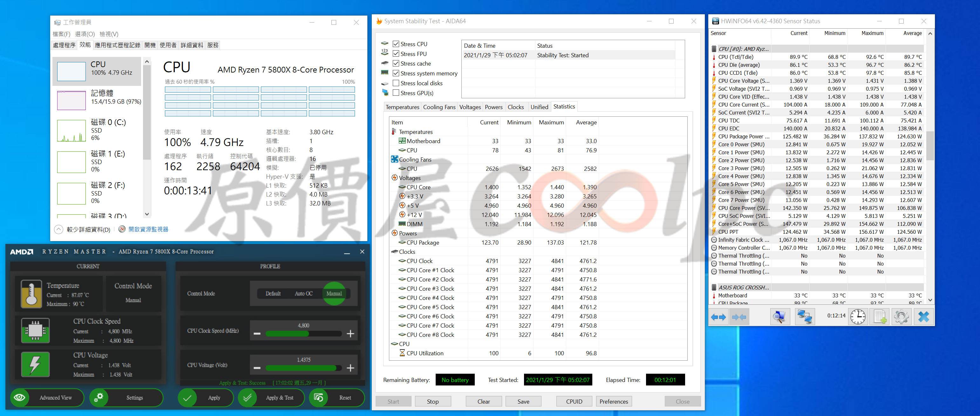Enable the Stress GPU(s) checkbox
The width and height of the screenshot is (980, 416).
pyautogui.click(x=396, y=93)
